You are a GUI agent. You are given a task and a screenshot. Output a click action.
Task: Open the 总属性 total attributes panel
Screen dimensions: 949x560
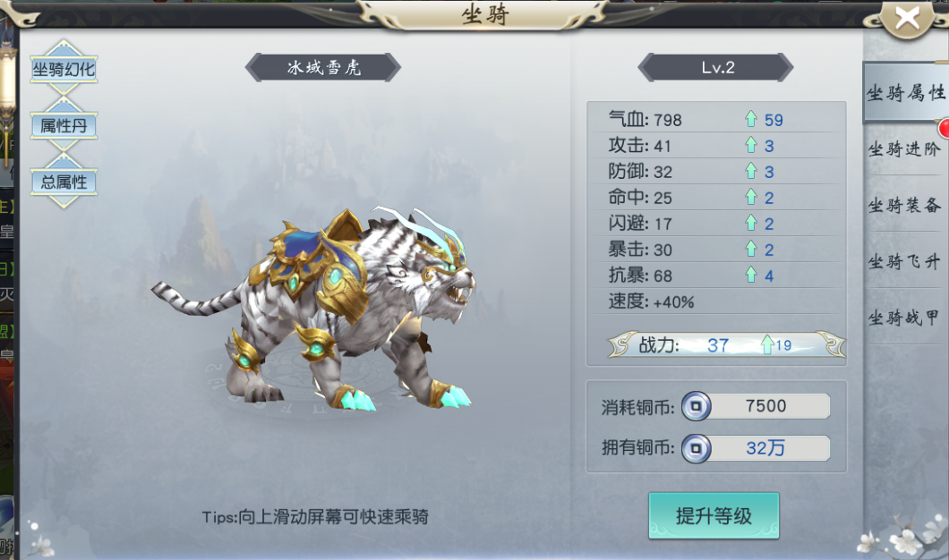click(x=64, y=182)
